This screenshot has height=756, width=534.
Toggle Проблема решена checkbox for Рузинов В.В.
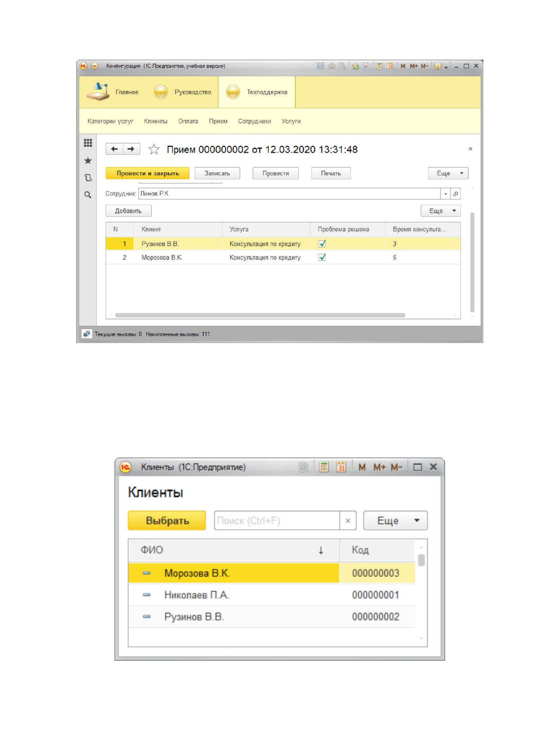(x=322, y=244)
